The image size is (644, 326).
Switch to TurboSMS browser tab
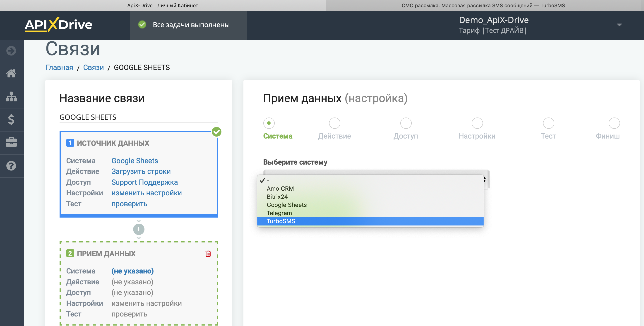point(483,5)
